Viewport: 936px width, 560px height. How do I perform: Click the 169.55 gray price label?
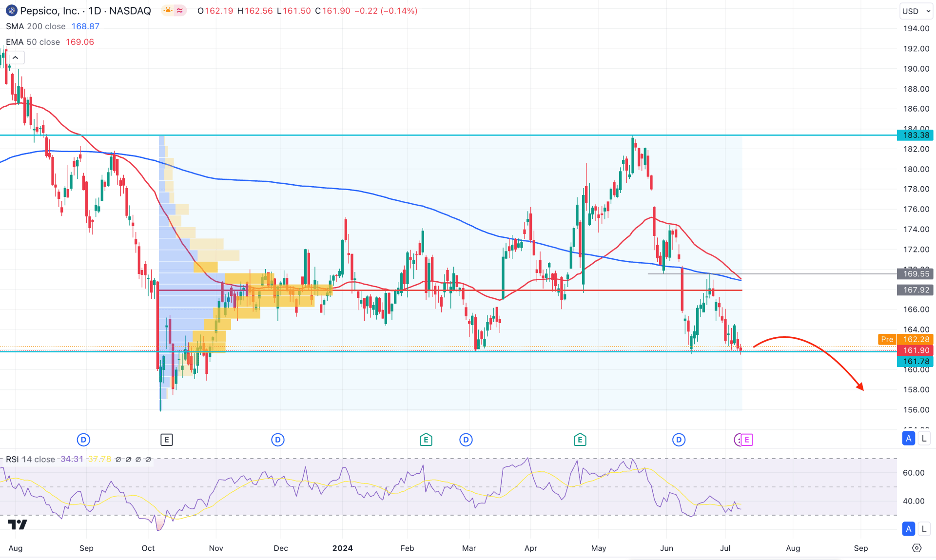coord(916,274)
